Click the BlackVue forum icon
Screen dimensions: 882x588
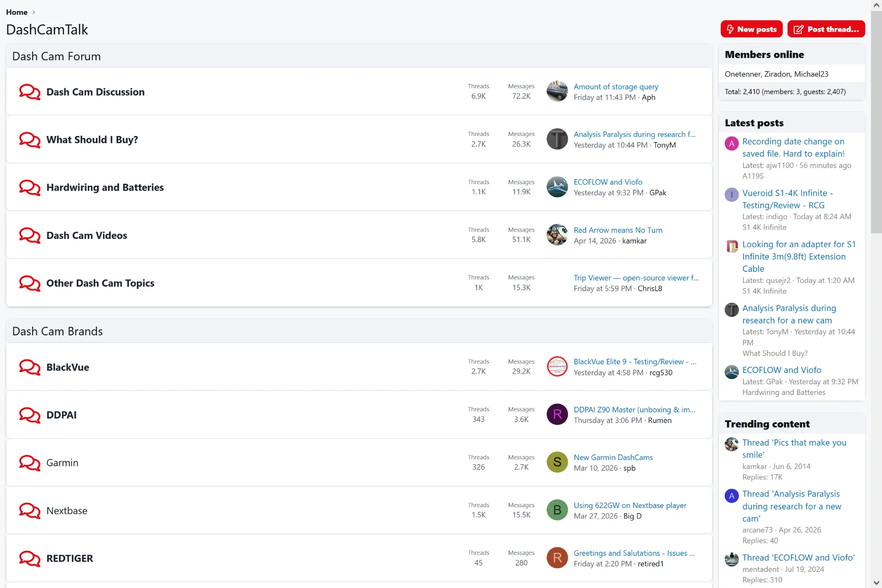(x=29, y=367)
